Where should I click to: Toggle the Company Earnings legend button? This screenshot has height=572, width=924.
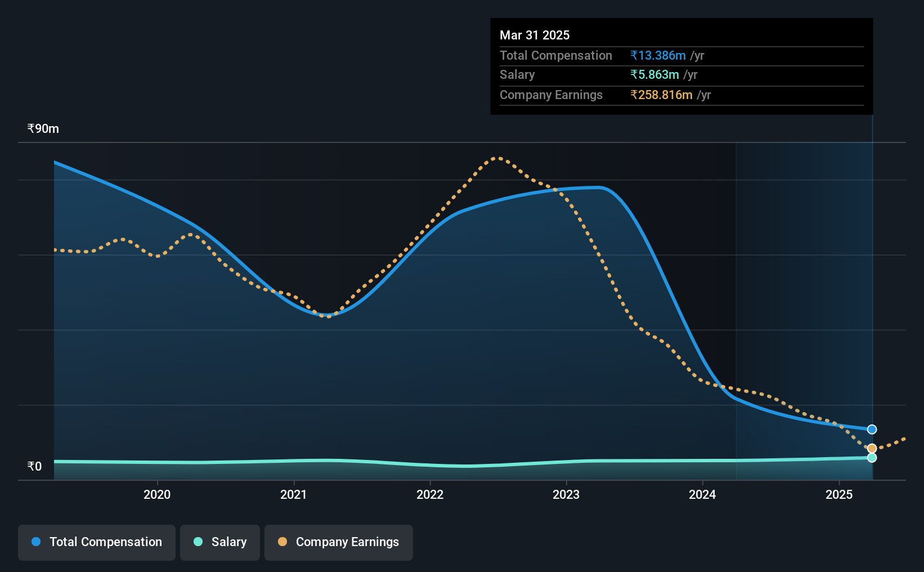point(339,542)
